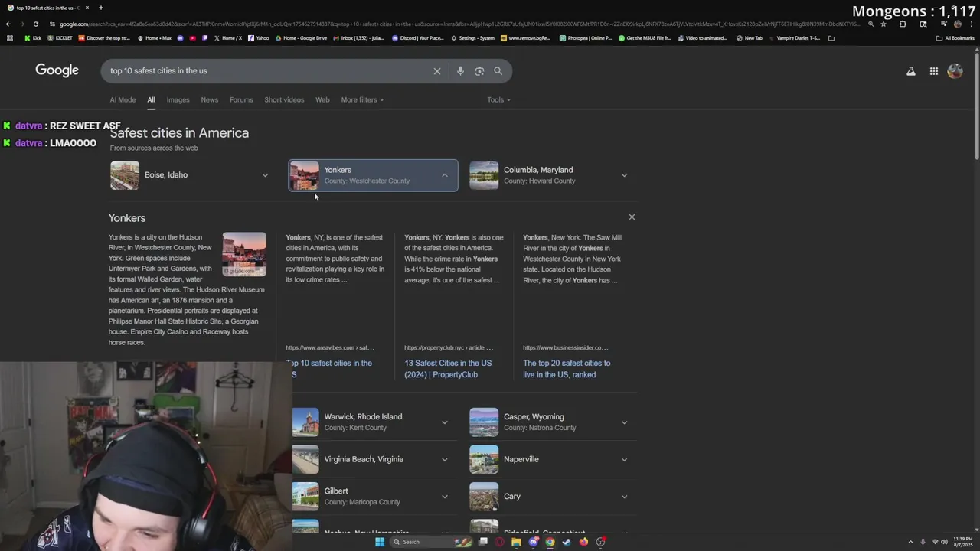Bookmark this page with star icon
980x551 pixels.
pyautogui.click(x=884, y=24)
